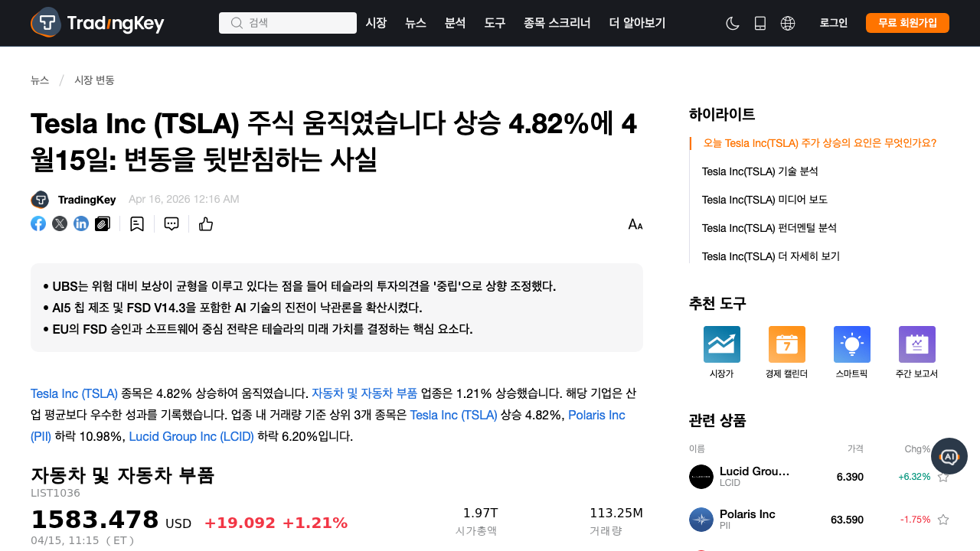This screenshot has width=980, height=551.
Task: Go to the 종목 스크리너 tab
Action: (x=557, y=23)
